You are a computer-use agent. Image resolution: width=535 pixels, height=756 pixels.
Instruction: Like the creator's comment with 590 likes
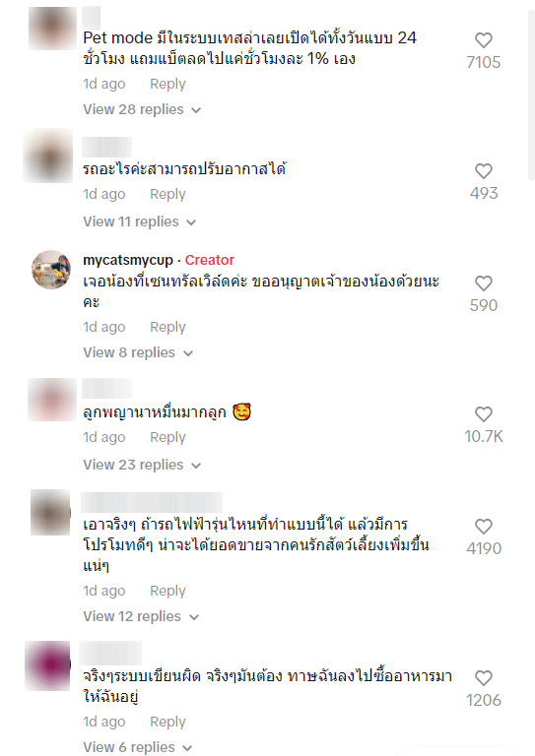click(484, 283)
